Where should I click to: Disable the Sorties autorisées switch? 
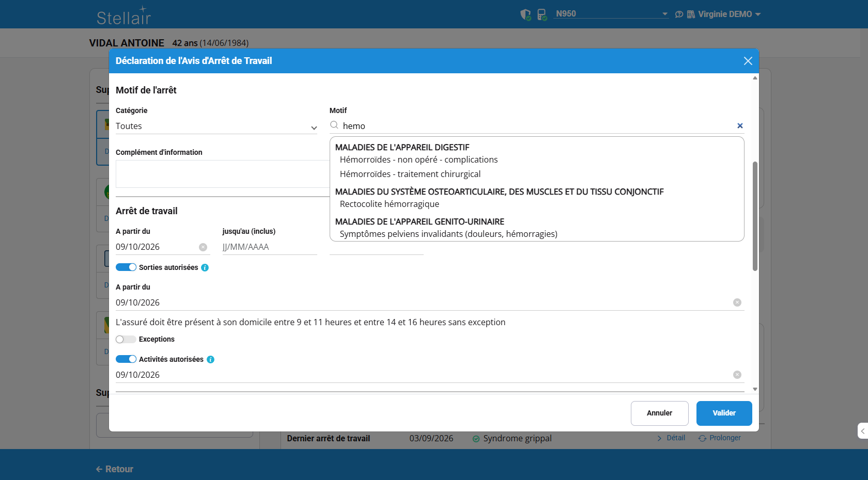(x=126, y=267)
